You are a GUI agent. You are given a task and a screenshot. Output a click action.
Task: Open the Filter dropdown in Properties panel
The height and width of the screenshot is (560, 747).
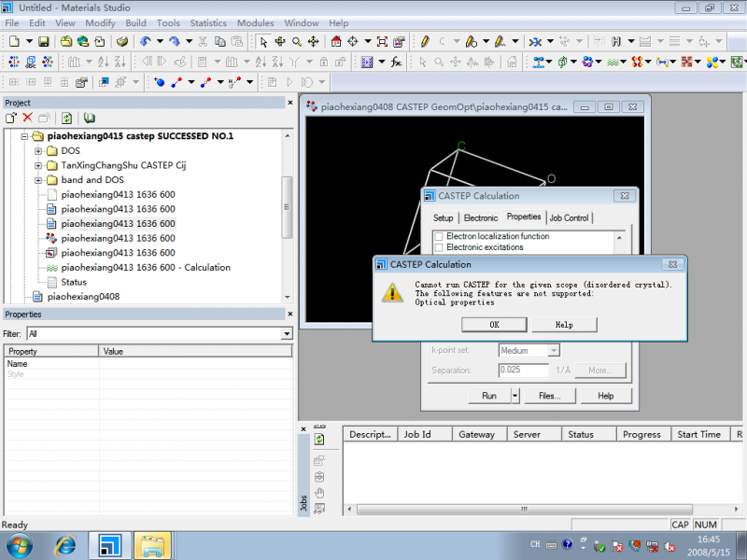point(287,333)
